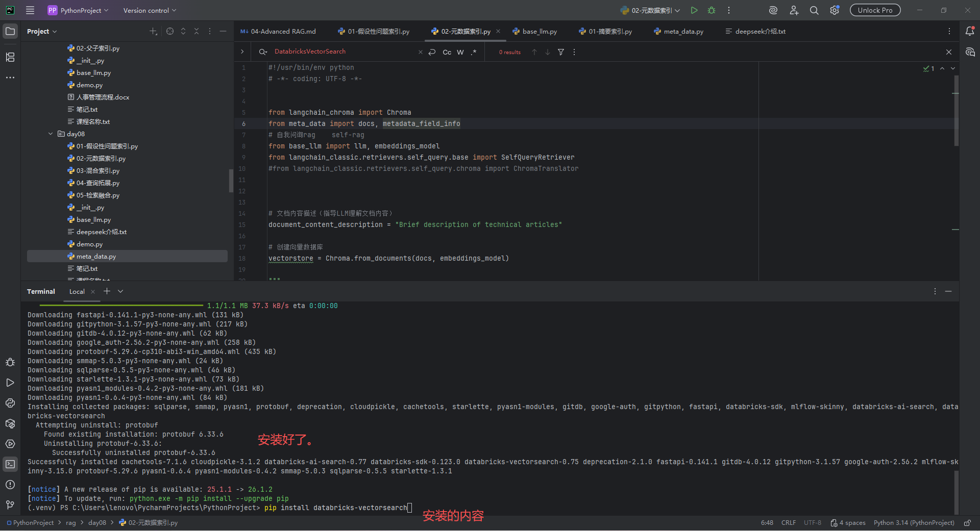Viewport: 980px width, 531px height.
Task: Run the current configuration
Action: tap(694, 10)
